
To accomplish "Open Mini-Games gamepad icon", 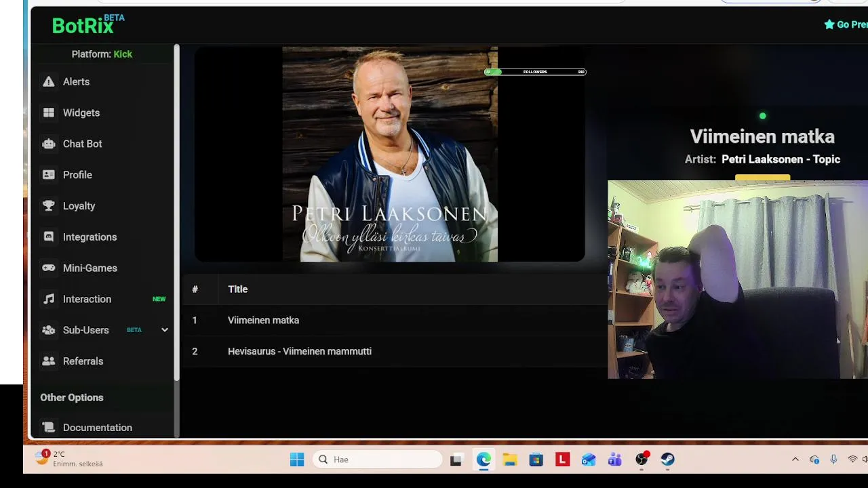I will tap(48, 268).
